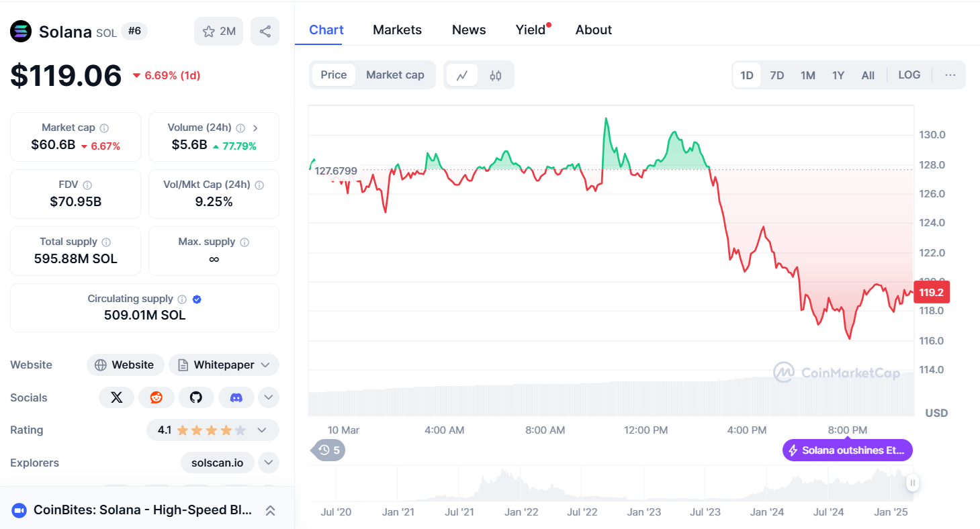Screen dimensions: 980x529
Task: Open 'Solana outshines Et...' news marker
Action: (x=848, y=450)
